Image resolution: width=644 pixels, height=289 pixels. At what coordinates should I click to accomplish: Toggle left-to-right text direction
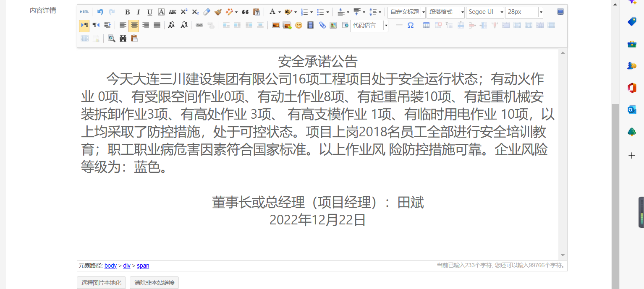(x=84, y=25)
